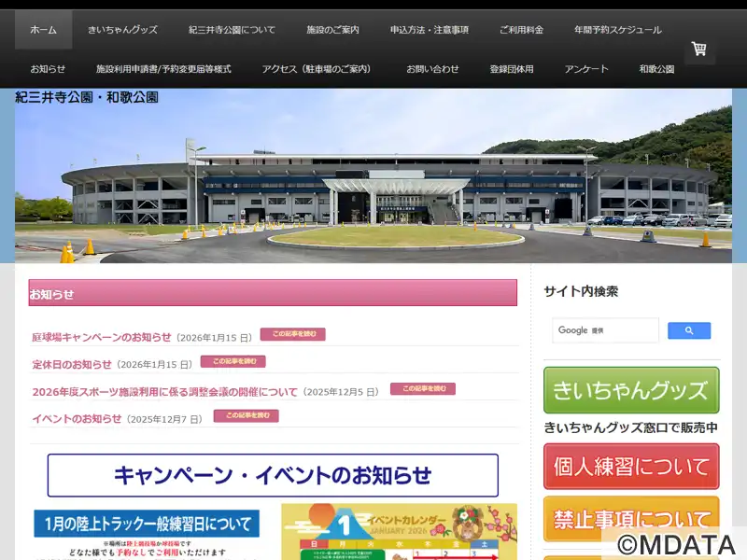Open the ホーム menu item
Viewport: 747px width, 560px height.
[x=43, y=30]
